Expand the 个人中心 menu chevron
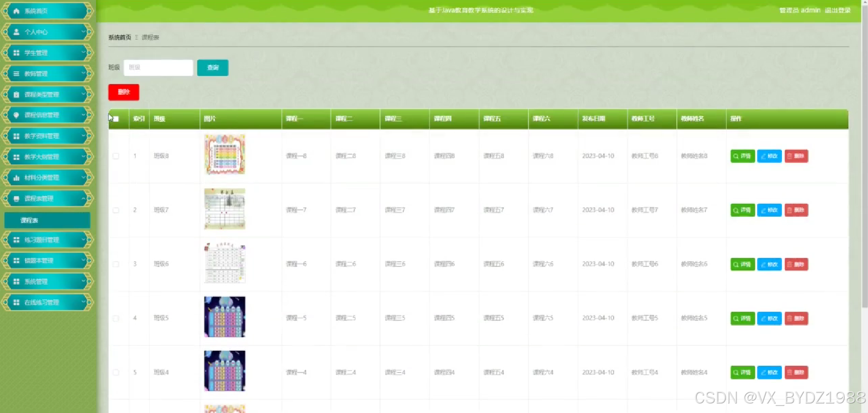The height and width of the screenshot is (413, 868). pyautogui.click(x=83, y=32)
